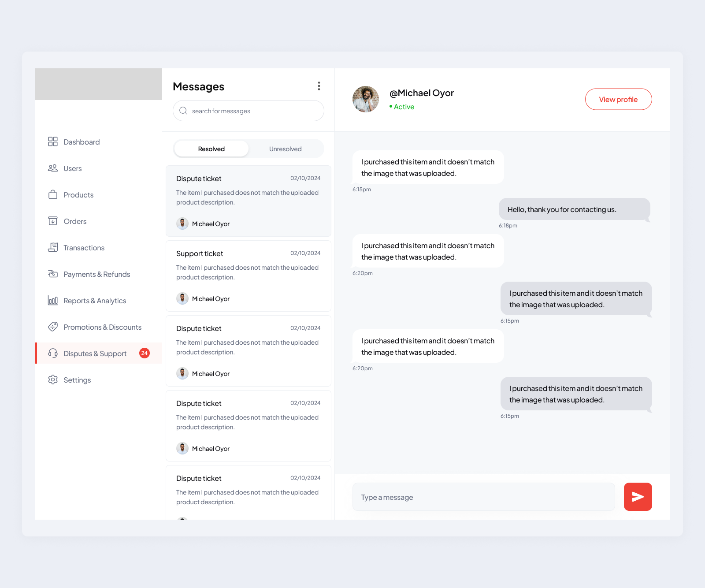The image size is (705, 588).
Task: Open the Products page
Action: (99, 195)
